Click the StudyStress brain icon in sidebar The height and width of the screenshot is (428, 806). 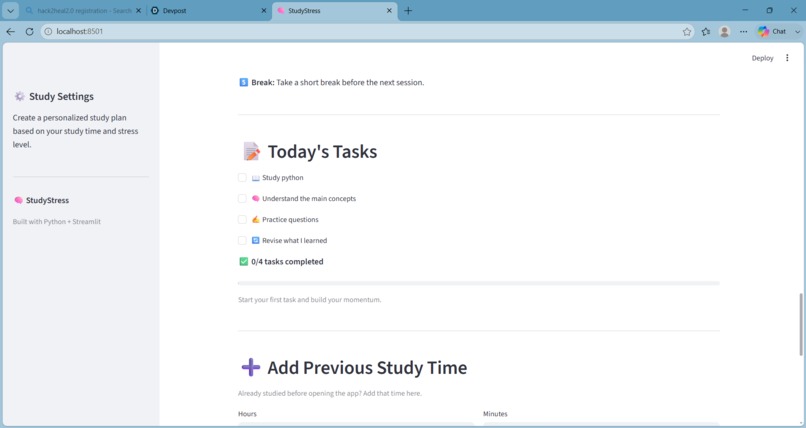(x=19, y=200)
